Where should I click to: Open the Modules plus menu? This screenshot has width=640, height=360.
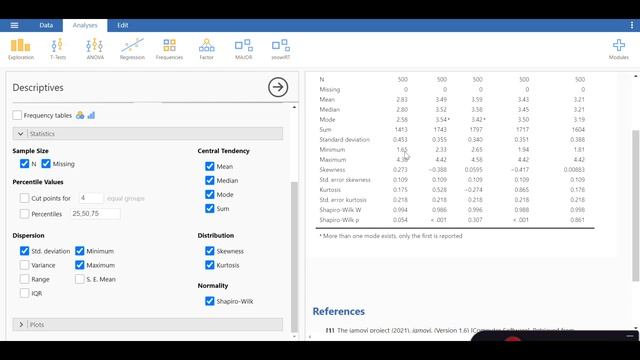(x=619, y=49)
